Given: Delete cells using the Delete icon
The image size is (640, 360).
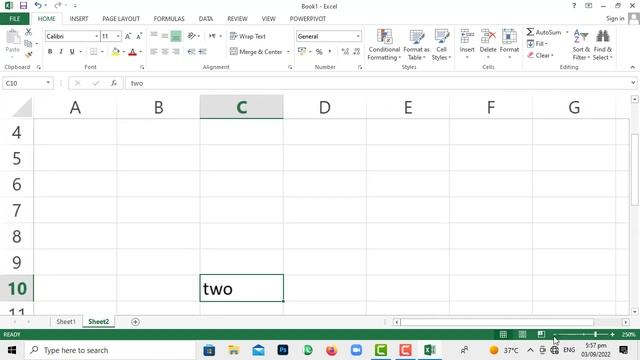Looking at the screenshot, I should pos(488,37).
